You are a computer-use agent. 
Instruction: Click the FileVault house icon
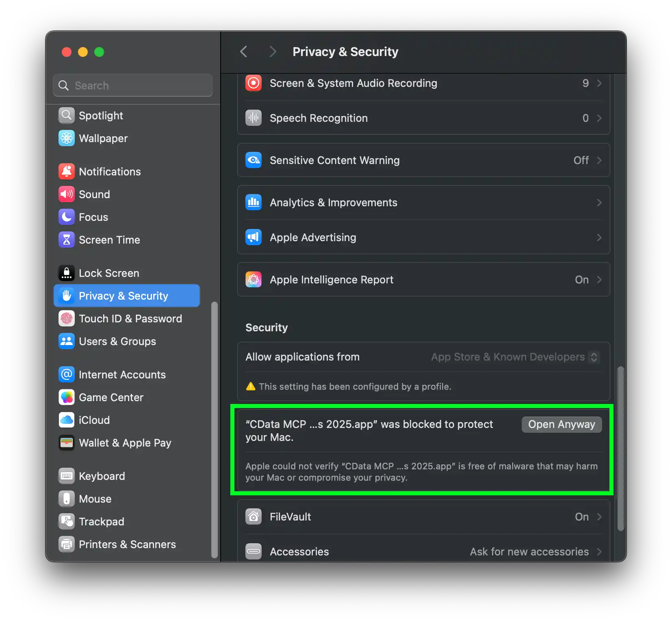click(254, 517)
